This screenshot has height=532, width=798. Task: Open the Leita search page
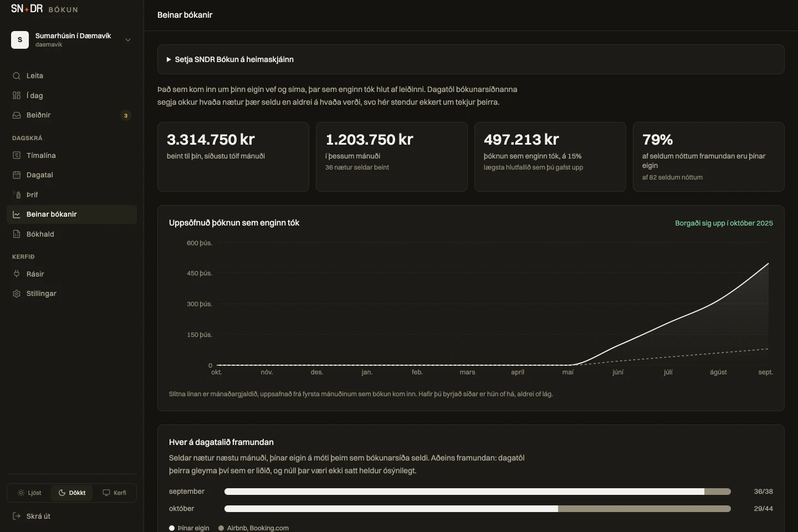pos(71,76)
